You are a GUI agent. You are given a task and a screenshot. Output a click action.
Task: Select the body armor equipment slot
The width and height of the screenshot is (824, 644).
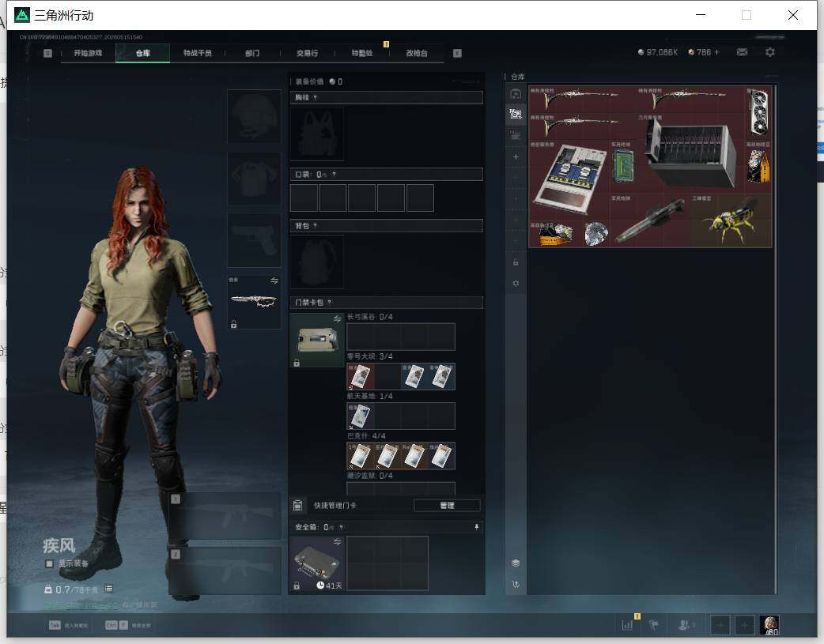[x=254, y=179]
